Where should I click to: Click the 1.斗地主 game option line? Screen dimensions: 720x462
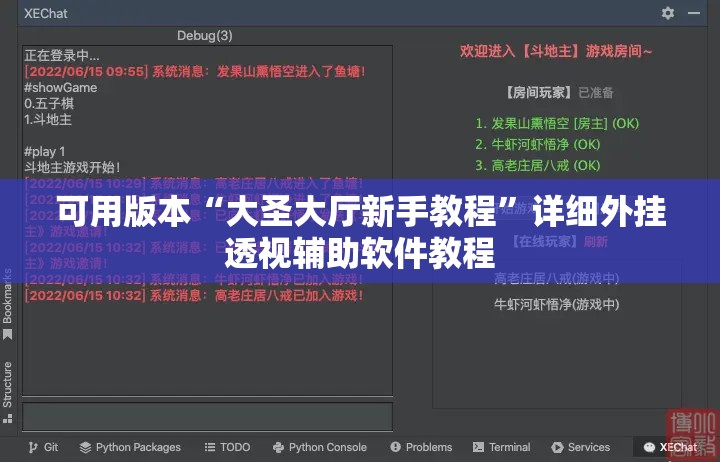coord(48,119)
